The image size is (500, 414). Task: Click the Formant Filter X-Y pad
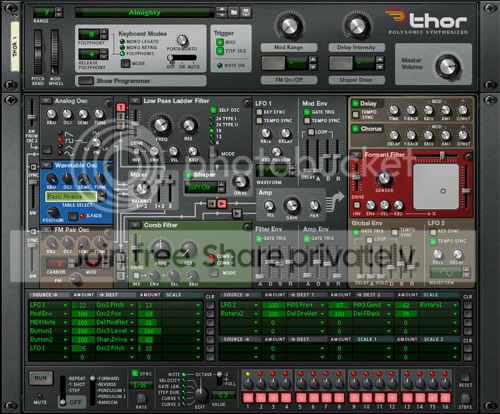click(436, 186)
